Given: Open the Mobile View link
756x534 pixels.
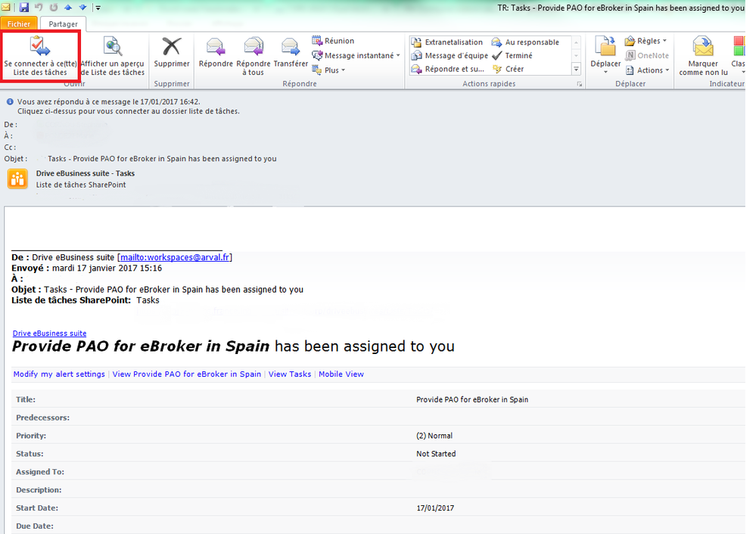Looking at the screenshot, I should [x=341, y=374].
